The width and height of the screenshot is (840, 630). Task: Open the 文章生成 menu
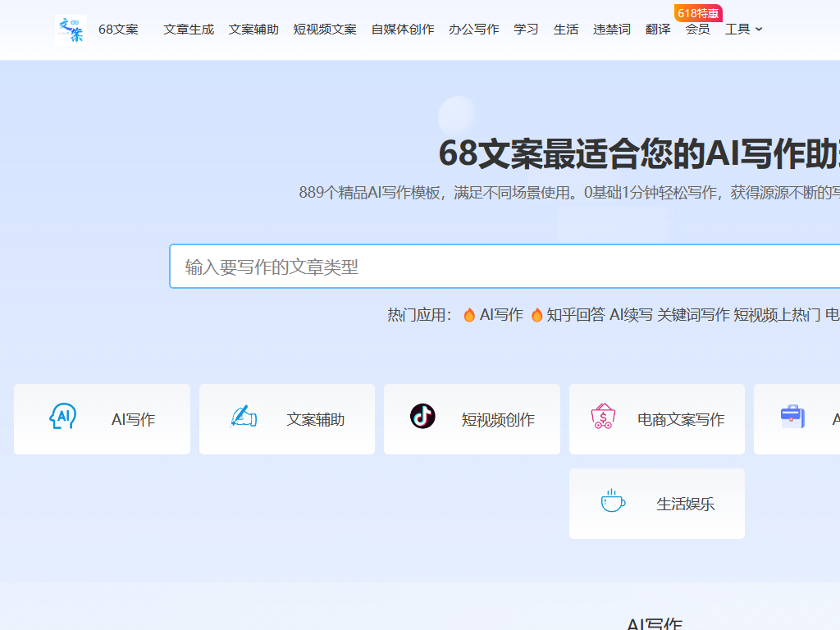tap(189, 30)
